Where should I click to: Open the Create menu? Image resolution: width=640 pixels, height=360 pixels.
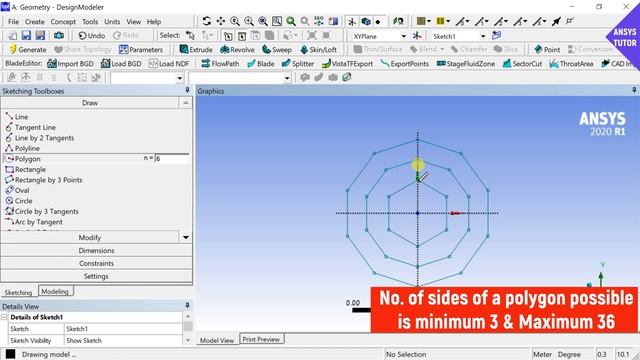click(35, 22)
